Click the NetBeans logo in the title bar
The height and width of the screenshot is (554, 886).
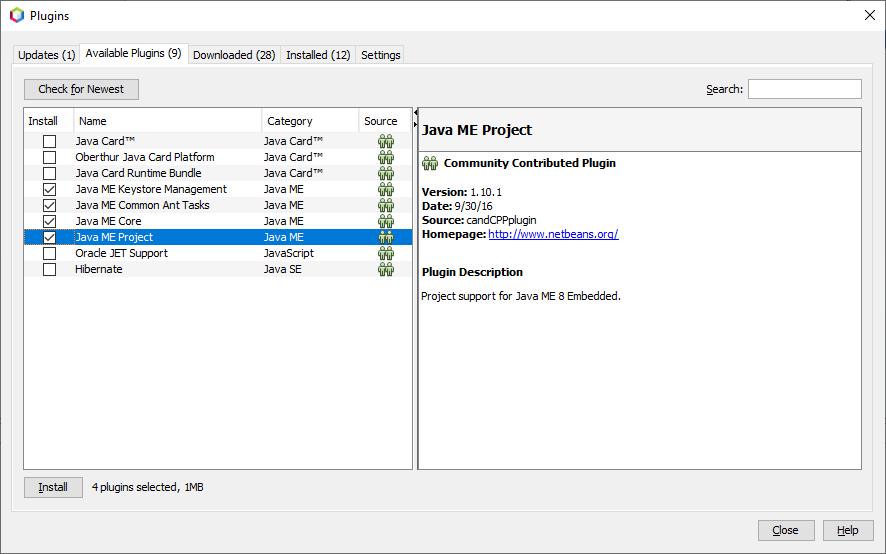click(x=17, y=15)
